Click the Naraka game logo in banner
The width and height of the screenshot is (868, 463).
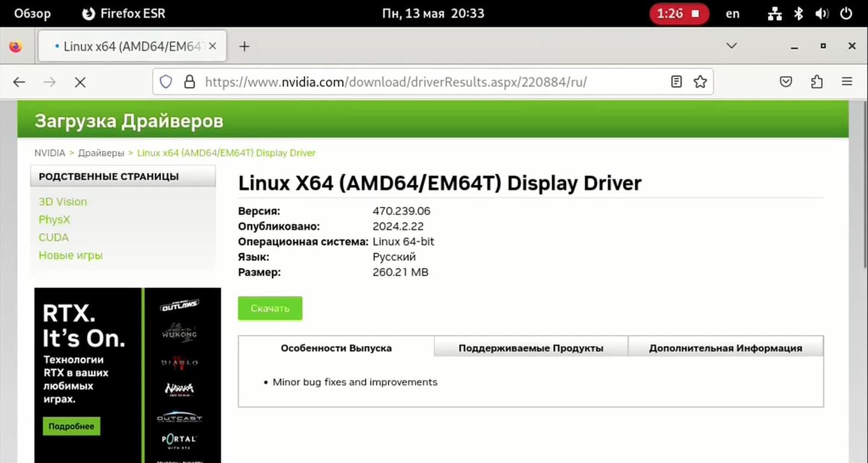(180, 388)
